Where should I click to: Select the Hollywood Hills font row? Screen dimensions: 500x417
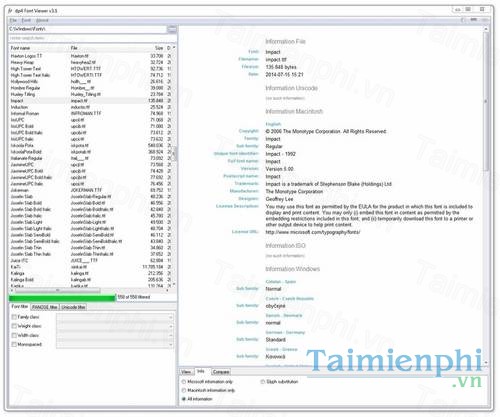pyautogui.click(x=90, y=81)
